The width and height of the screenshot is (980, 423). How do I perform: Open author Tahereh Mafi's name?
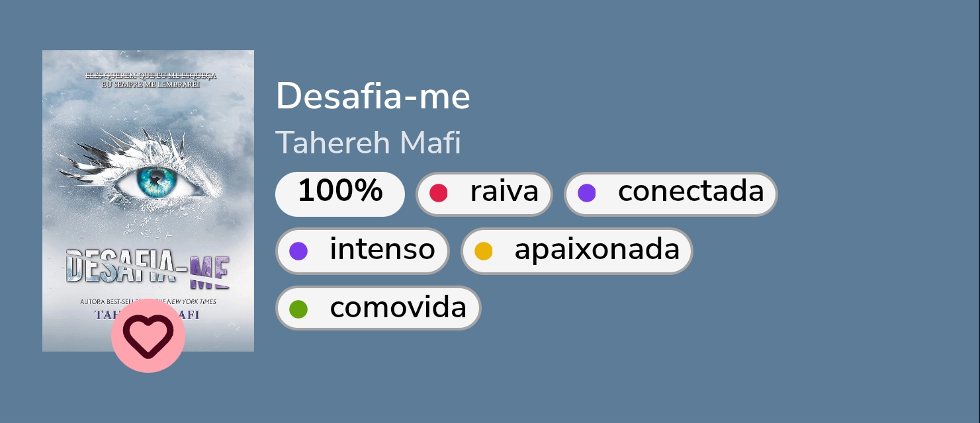point(368,143)
